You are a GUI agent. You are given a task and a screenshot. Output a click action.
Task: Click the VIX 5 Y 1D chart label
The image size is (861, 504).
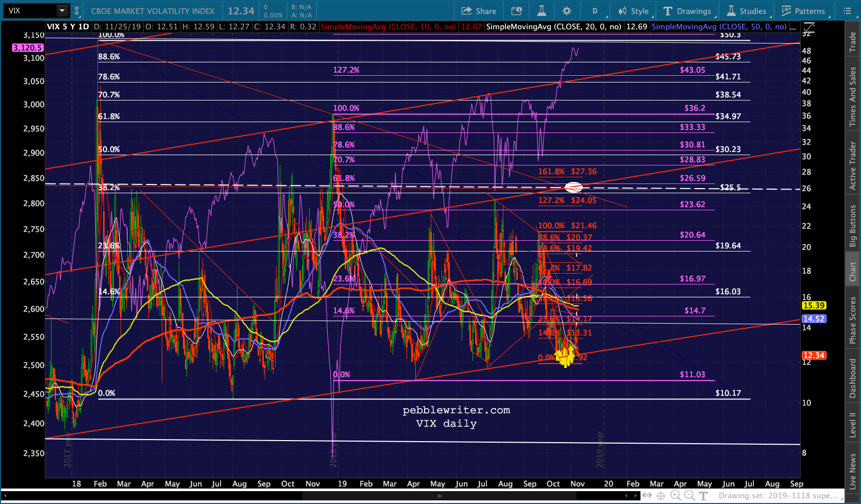[68, 27]
